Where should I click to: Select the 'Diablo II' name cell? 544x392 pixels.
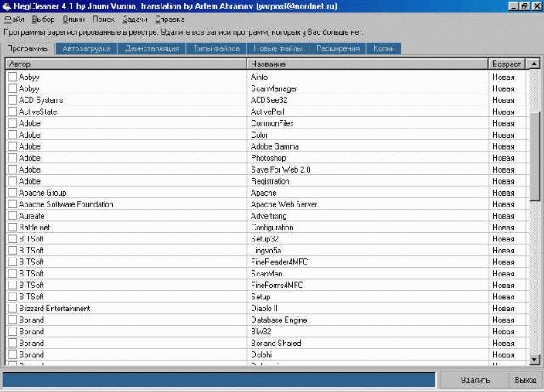click(367, 309)
